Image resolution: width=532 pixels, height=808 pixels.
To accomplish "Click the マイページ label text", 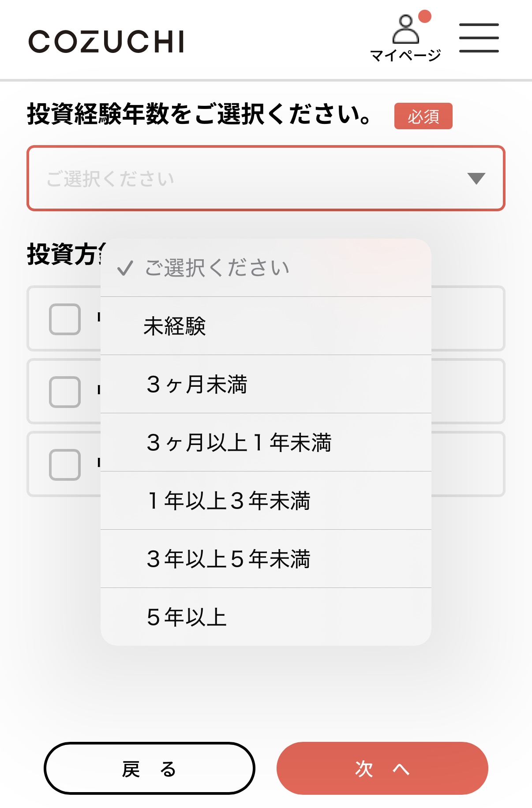I will click(x=405, y=56).
